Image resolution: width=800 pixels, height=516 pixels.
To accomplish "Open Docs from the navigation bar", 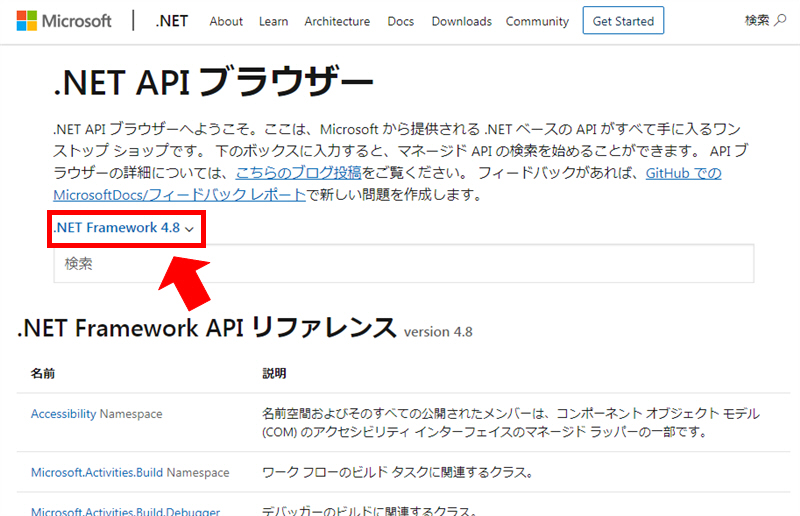I will point(401,21).
